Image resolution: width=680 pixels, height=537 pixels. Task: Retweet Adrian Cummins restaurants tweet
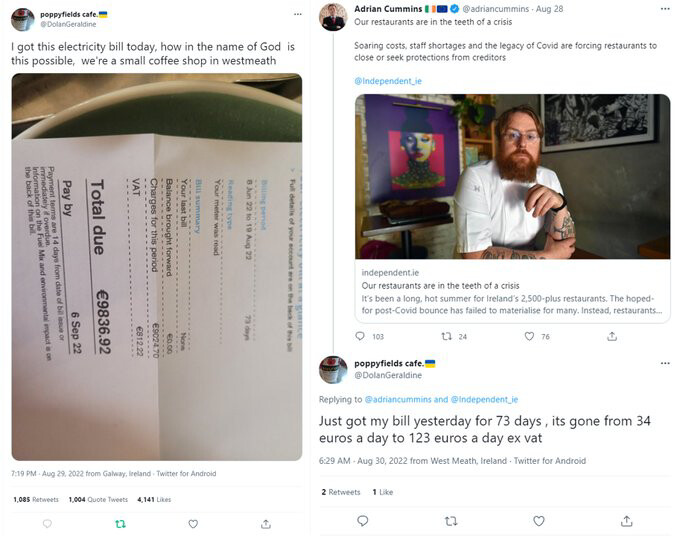point(446,336)
